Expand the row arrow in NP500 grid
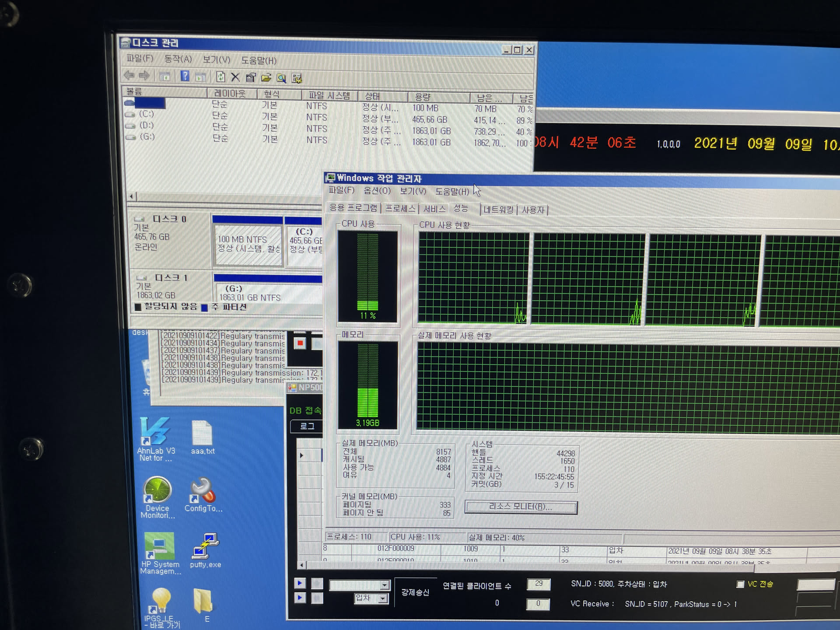Viewport: 840px width, 630px height. point(301,455)
